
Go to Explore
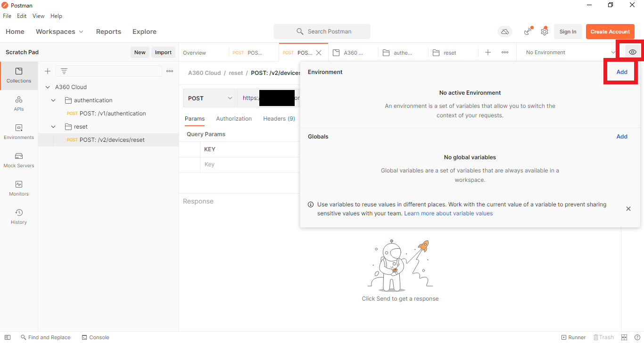point(144,32)
